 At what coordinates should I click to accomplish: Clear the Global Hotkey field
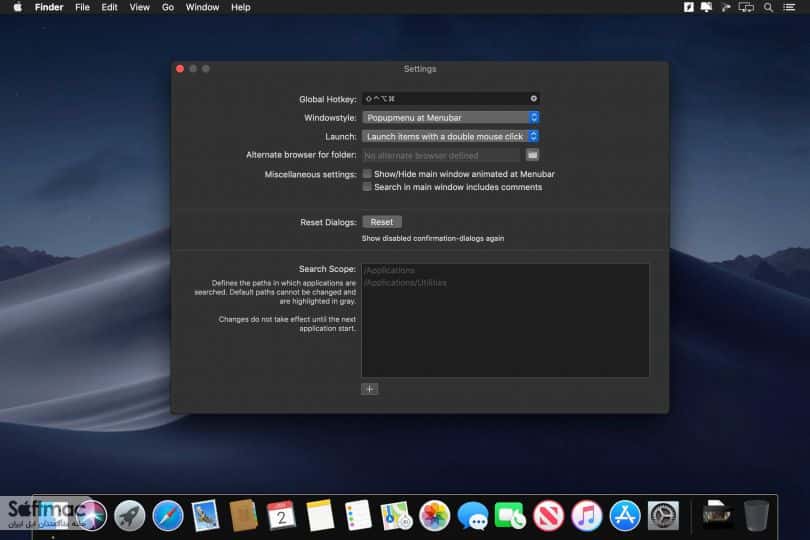point(534,98)
